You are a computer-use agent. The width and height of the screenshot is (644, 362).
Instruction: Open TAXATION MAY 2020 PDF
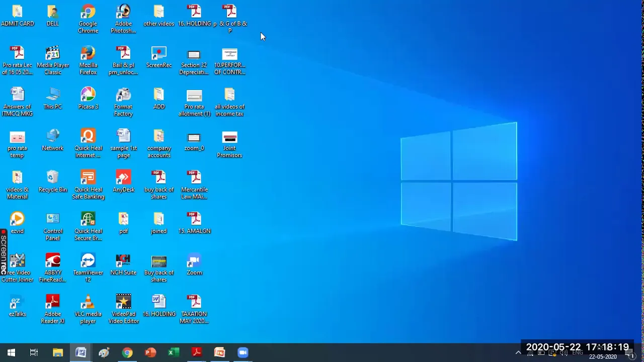point(194,310)
